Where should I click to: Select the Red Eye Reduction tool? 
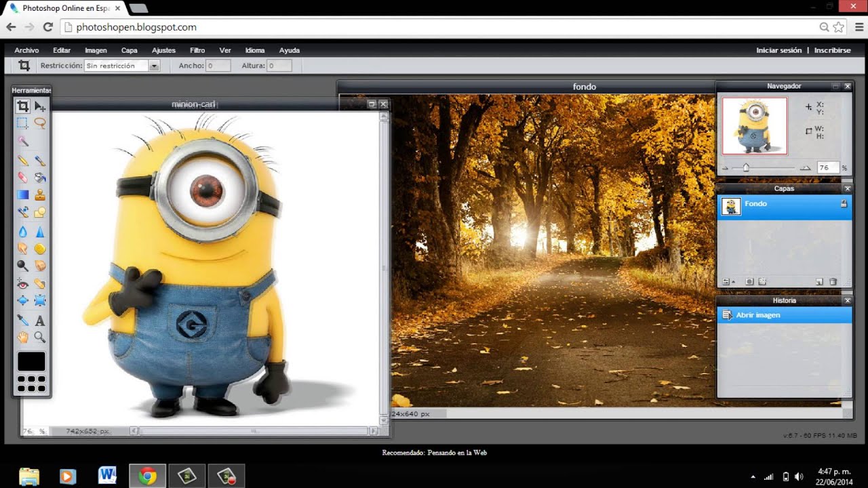(22, 283)
